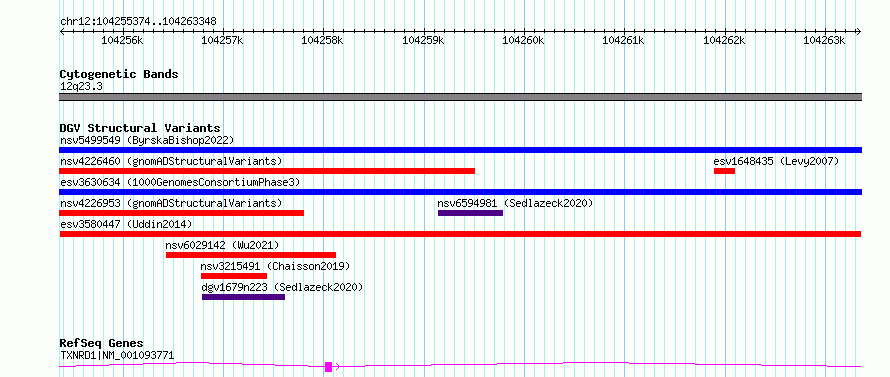Open the nsv6029142 (Wu2021) label
The width and height of the screenshot is (890, 377).
[222, 245]
